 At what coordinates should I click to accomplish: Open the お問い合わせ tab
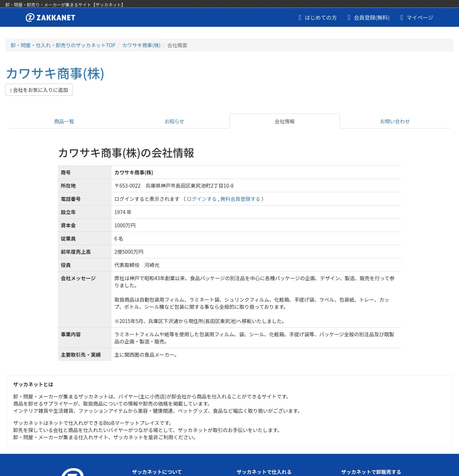[395, 122]
